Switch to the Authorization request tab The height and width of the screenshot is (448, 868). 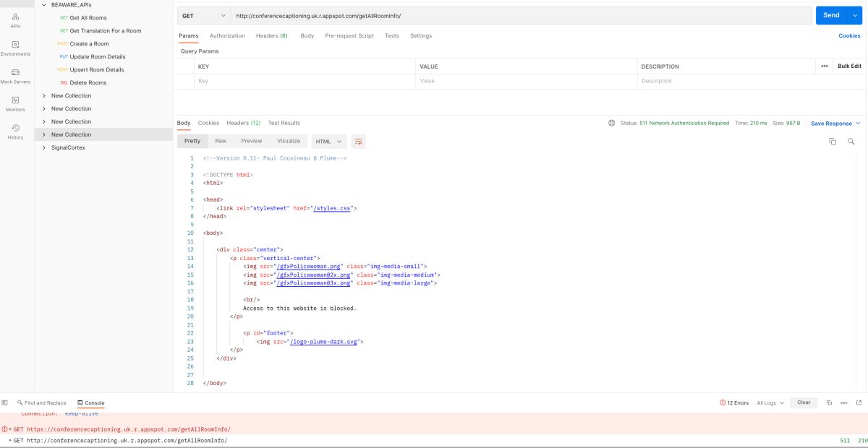click(x=227, y=35)
